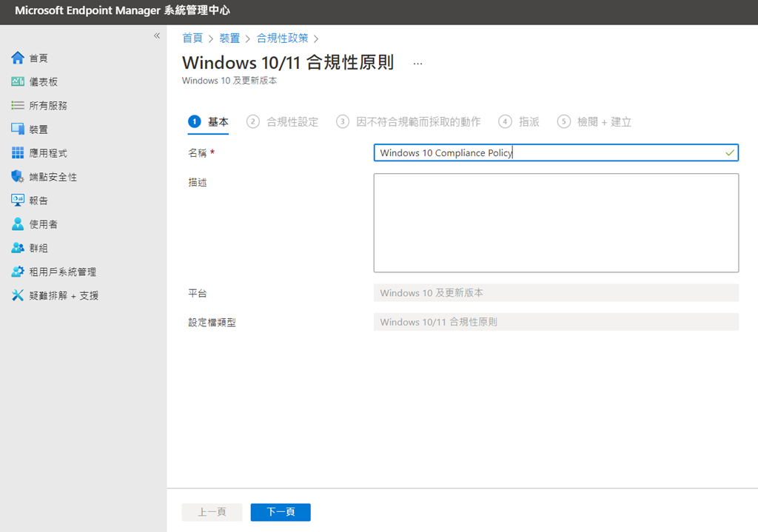Screen dimensions: 758x532
Task: Collapse the sidebar with double-chevron
Action: 156,36
